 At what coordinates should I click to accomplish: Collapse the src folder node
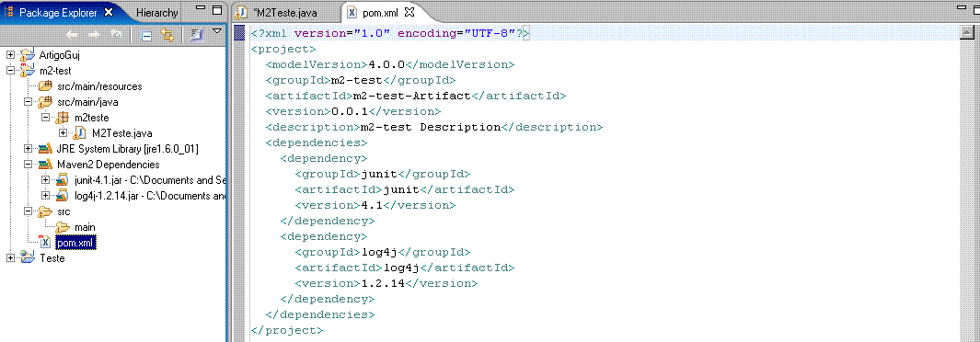(x=28, y=211)
